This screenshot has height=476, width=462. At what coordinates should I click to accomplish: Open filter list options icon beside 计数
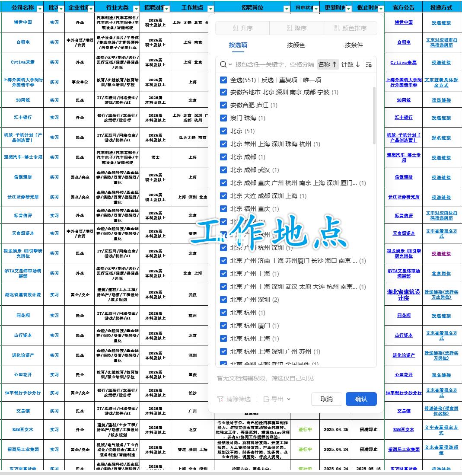coord(369,64)
